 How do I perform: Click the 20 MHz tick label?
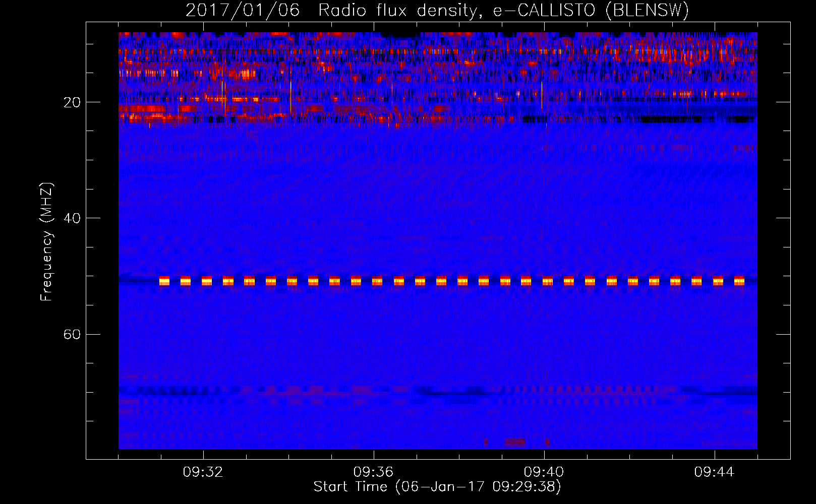point(72,102)
